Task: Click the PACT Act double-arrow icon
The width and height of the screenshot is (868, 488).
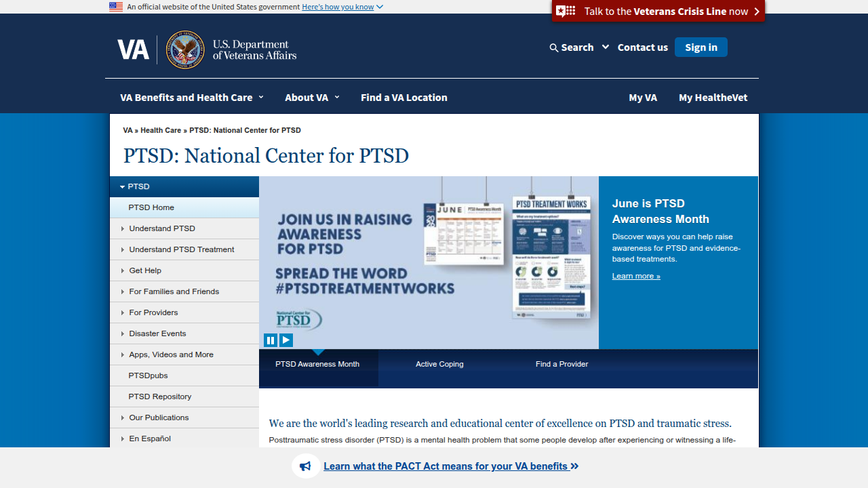Action: pos(575,466)
